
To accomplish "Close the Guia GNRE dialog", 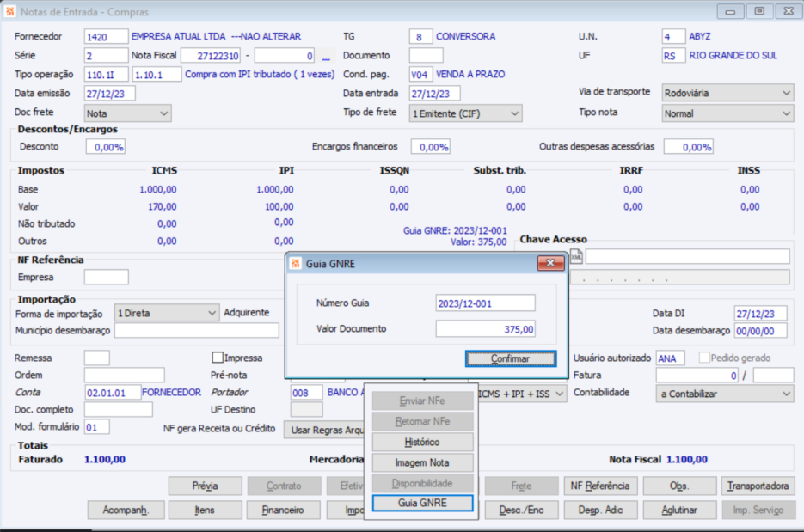I will [550, 263].
